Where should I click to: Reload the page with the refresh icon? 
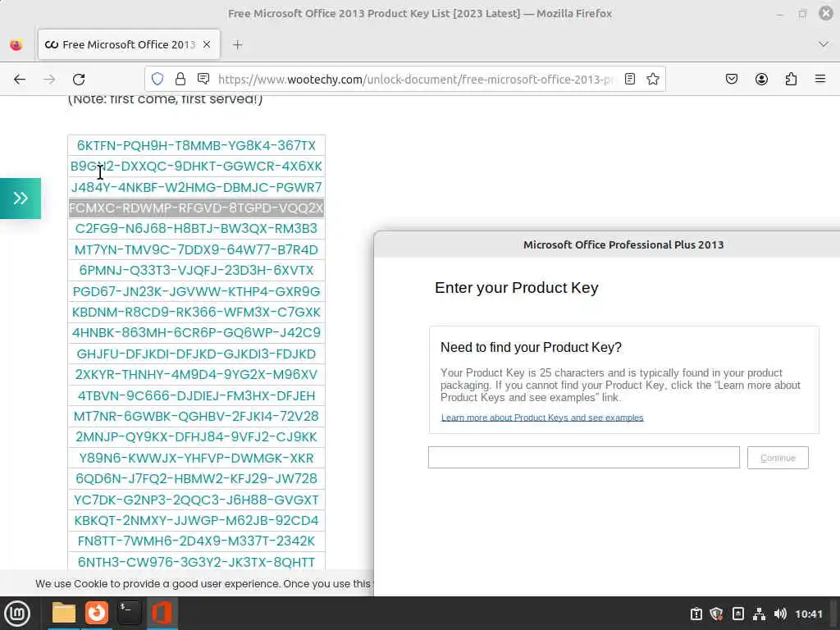click(x=79, y=80)
